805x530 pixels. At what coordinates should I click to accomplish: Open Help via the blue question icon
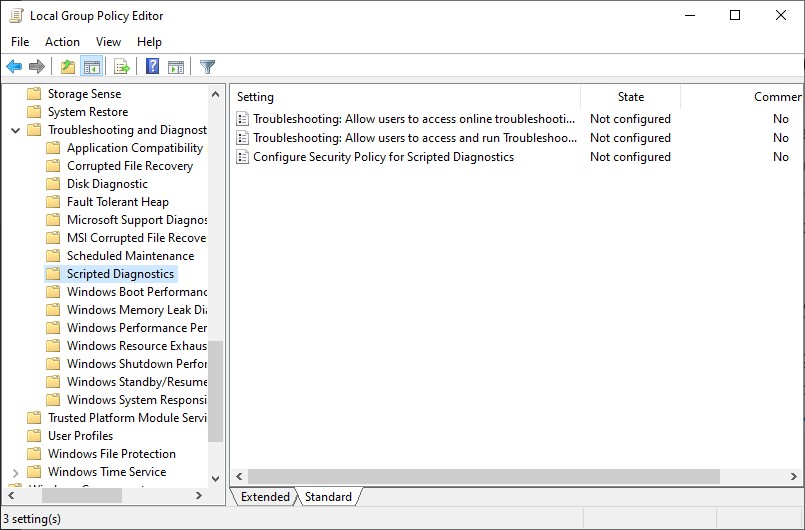pos(152,66)
